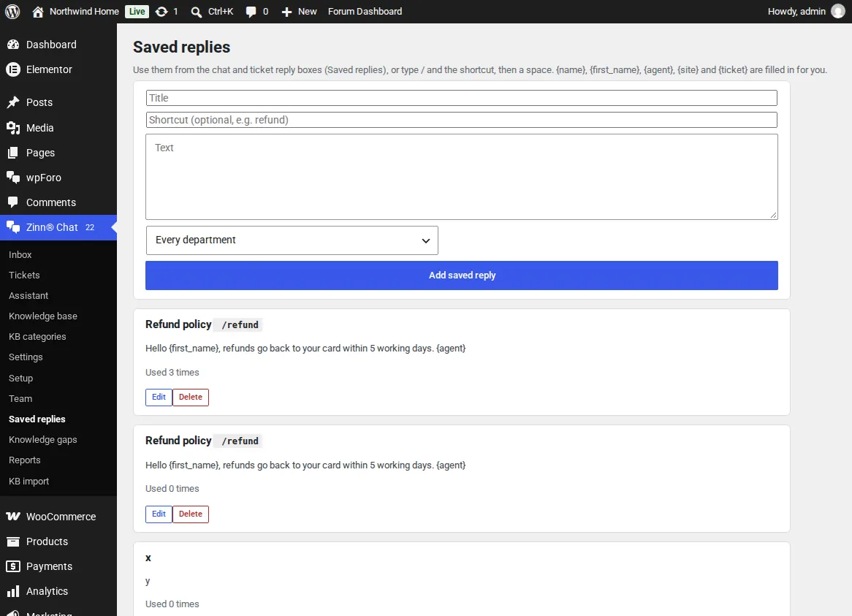Click into the Shortcut input field

click(461, 120)
